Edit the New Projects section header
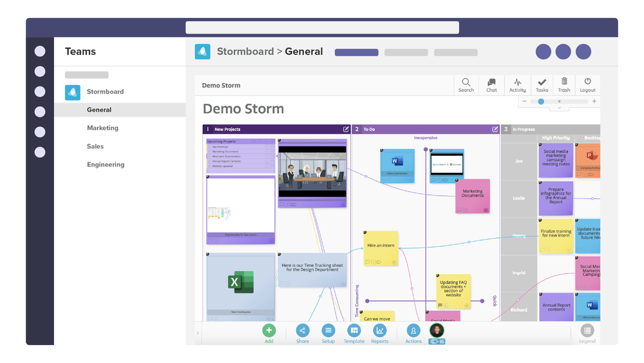This screenshot has width=644, height=363. [346, 129]
